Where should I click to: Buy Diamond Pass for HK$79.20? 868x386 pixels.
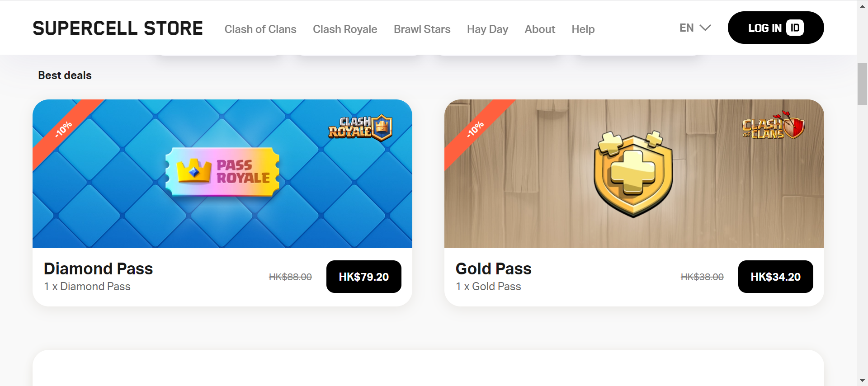pyautogui.click(x=364, y=277)
